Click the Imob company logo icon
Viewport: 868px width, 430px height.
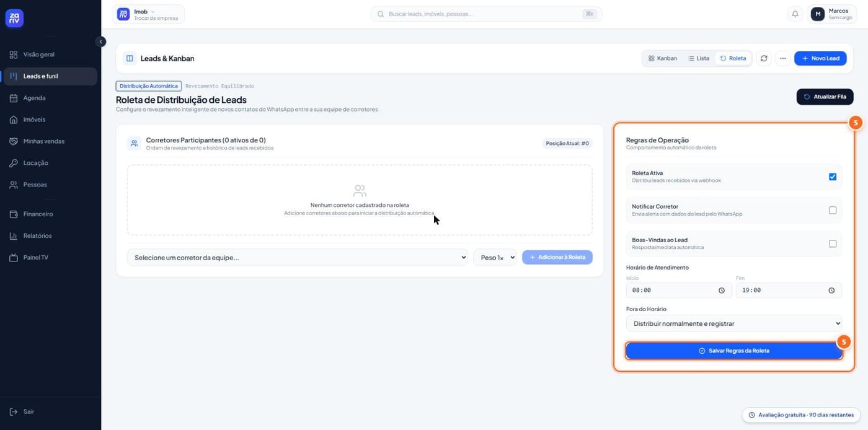(x=123, y=14)
